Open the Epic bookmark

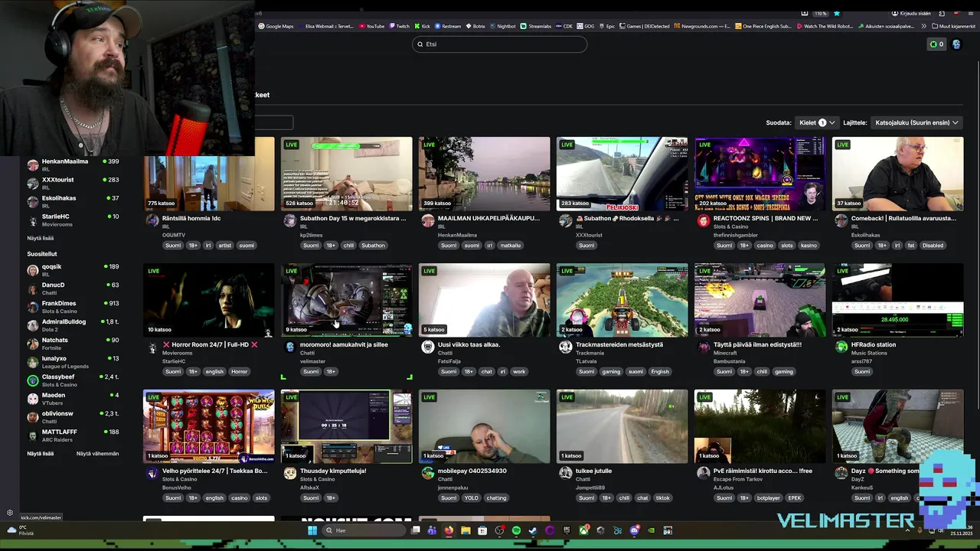click(606, 26)
